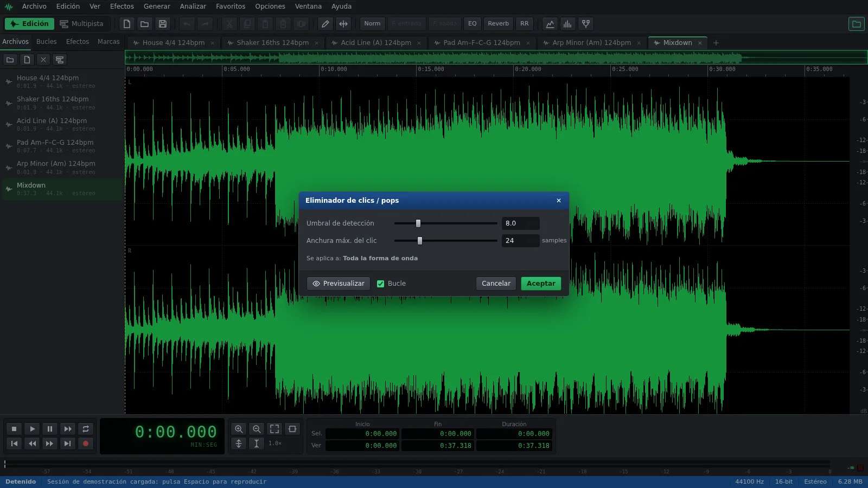This screenshot has height=488, width=868.
Task: Click the red record button
Action: pyautogui.click(x=86, y=444)
